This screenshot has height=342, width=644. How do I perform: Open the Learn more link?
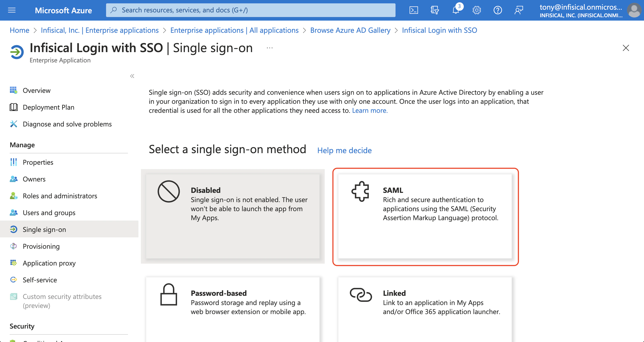[x=370, y=110]
